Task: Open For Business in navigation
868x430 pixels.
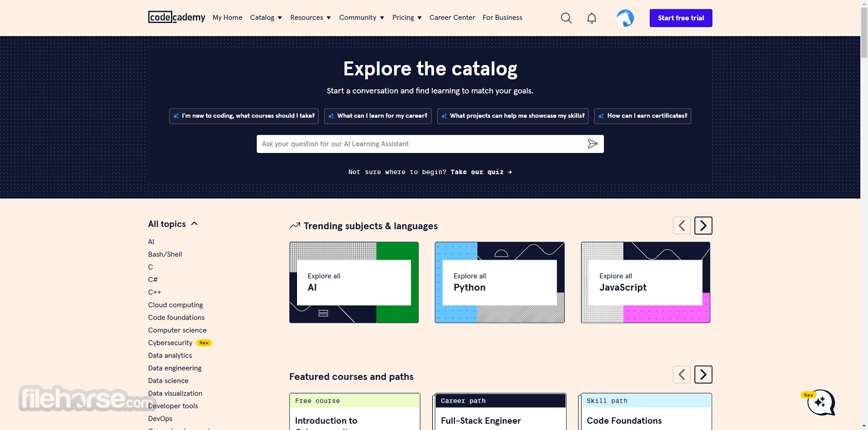Action: click(x=502, y=17)
